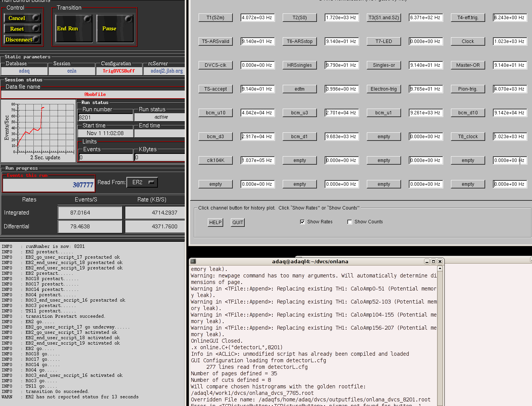Screen dimensions: 532x406
Task: Click the Differential Rate value 4371.7600
Action: pyautogui.click(x=155, y=226)
